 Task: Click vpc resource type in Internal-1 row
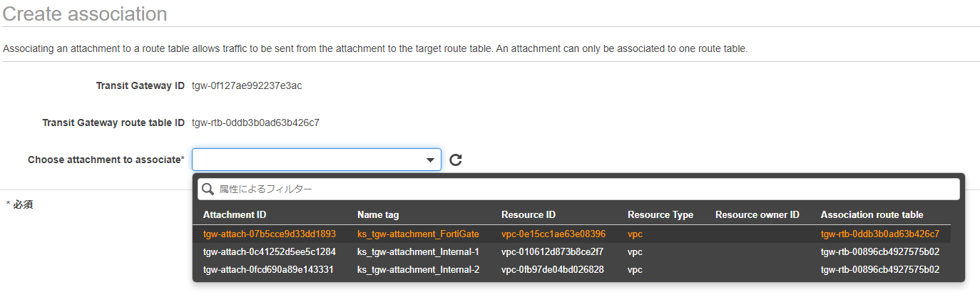pyautogui.click(x=635, y=251)
